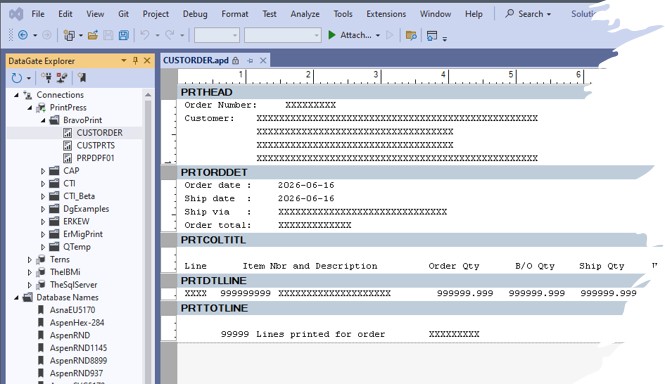
Task: Select the AspenHex-284 database name
Action: pos(77,322)
